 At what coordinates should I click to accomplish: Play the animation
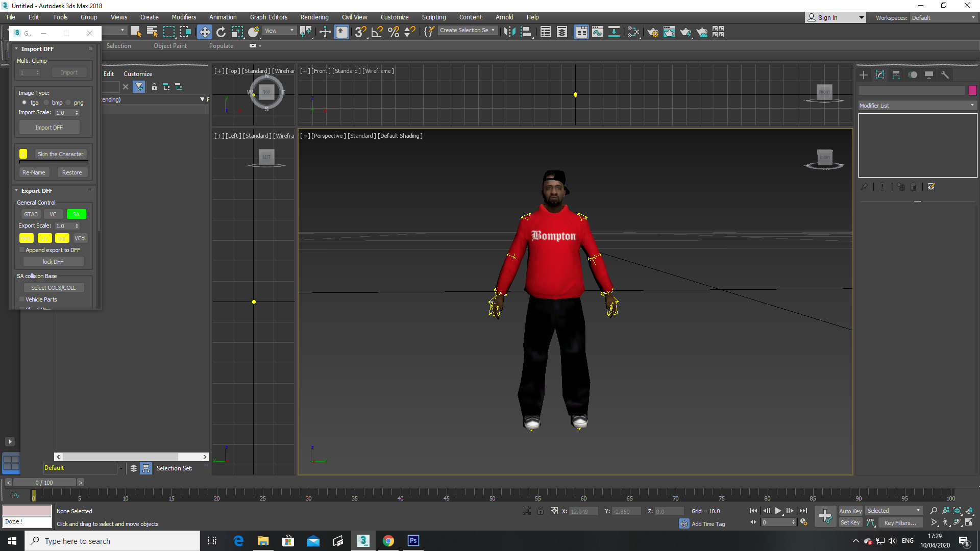(x=778, y=511)
